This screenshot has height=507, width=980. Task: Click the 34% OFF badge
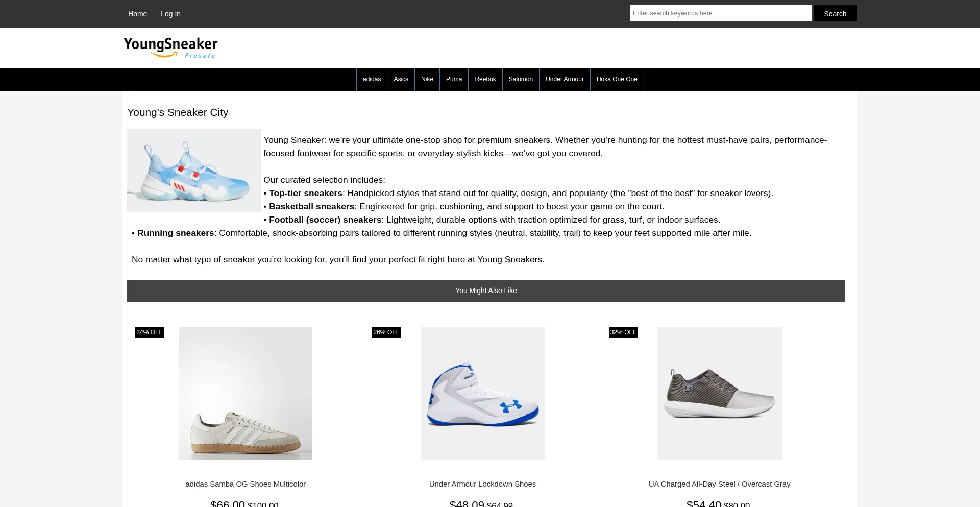(150, 332)
